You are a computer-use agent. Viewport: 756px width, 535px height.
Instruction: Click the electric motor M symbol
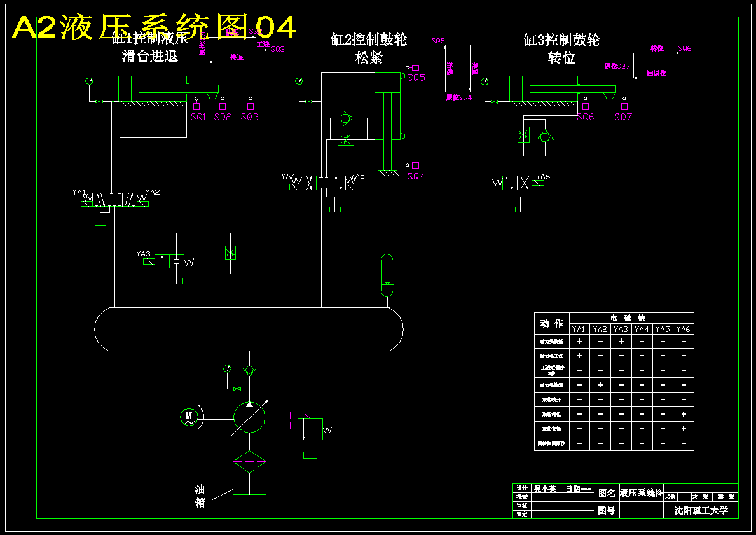189,417
